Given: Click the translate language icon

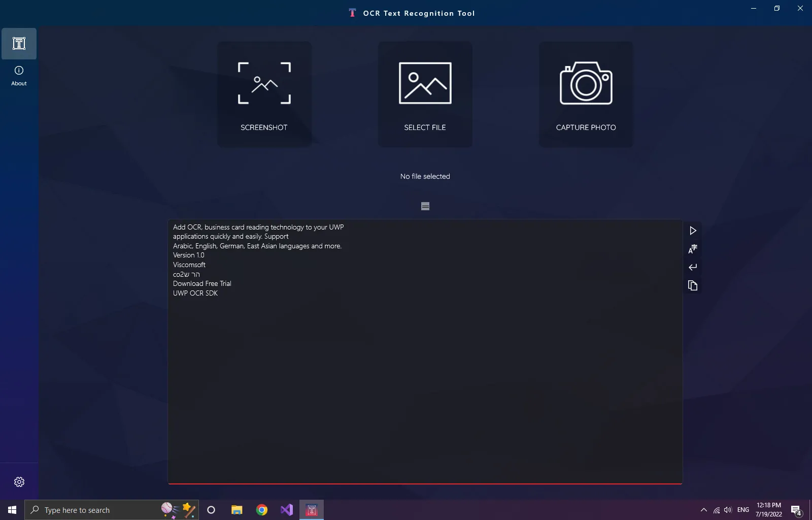Looking at the screenshot, I should tap(693, 249).
